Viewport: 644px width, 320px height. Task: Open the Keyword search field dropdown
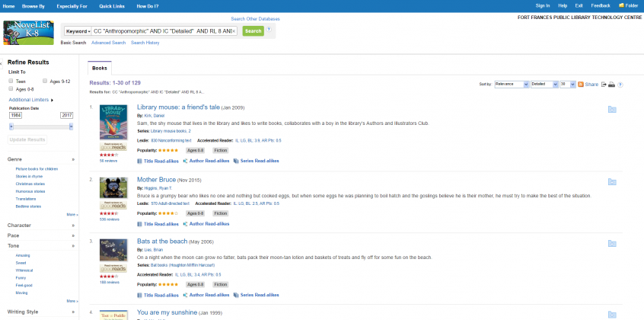click(78, 31)
